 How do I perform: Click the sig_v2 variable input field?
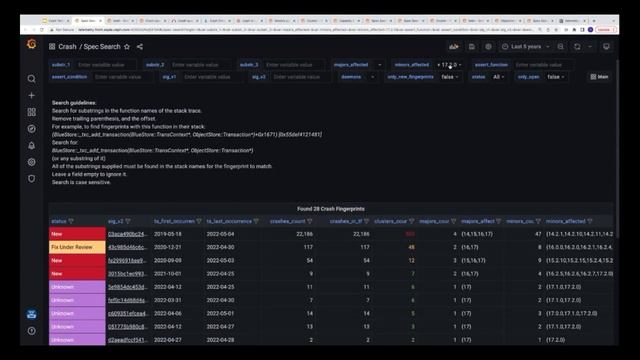pyautogui.click(x=300, y=77)
